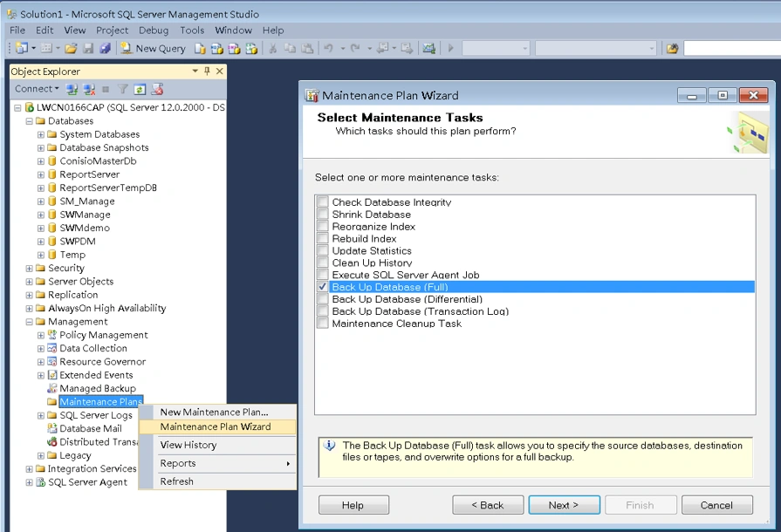781x532 pixels.
Task: Click the SQL Server Agent icon
Action: pyautogui.click(x=41, y=482)
